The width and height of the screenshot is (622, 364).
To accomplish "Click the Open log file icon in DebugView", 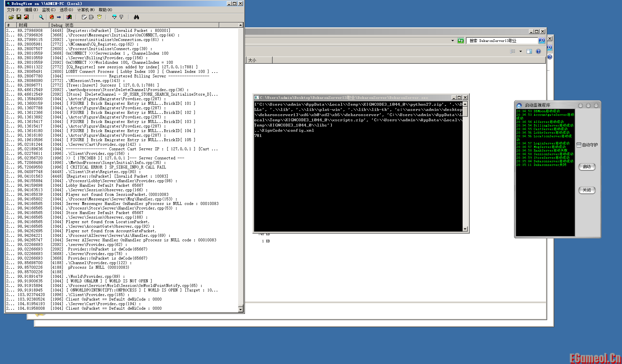I will (11, 17).
